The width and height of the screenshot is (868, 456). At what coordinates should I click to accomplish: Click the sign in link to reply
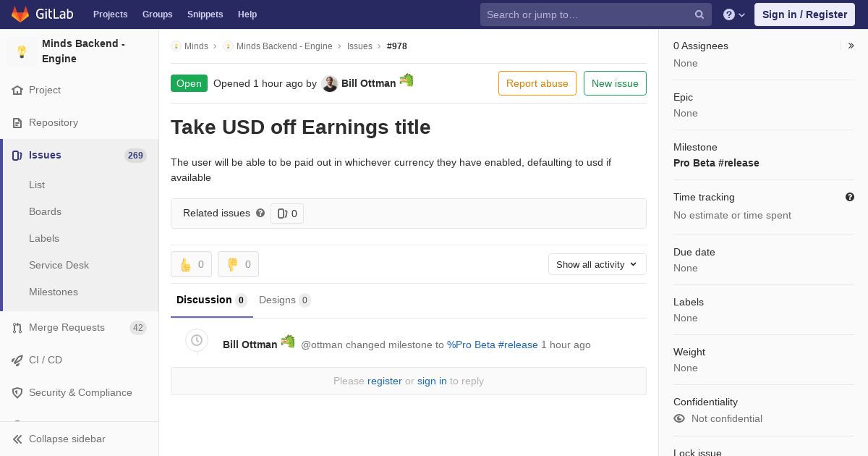point(432,381)
